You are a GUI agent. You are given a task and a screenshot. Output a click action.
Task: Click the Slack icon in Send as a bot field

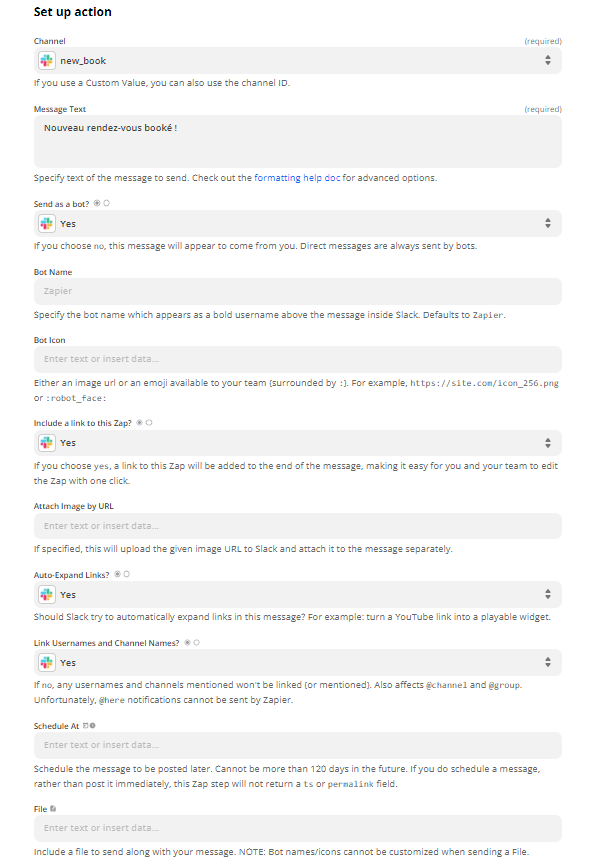click(47, 223)
